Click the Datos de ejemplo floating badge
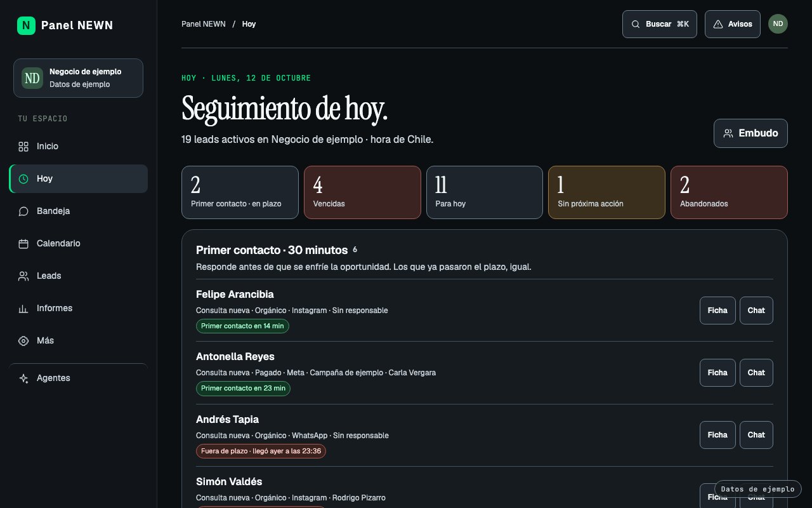This screenshot has height=508, width=812. pyautogui.click(x=758, y=489)
